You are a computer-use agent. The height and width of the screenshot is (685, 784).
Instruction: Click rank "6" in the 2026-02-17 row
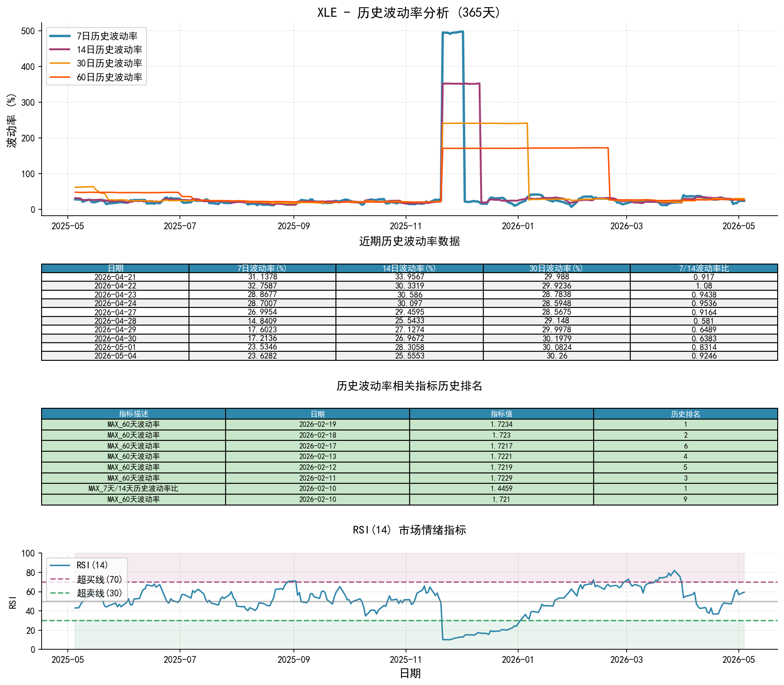(x=685, y=446)
